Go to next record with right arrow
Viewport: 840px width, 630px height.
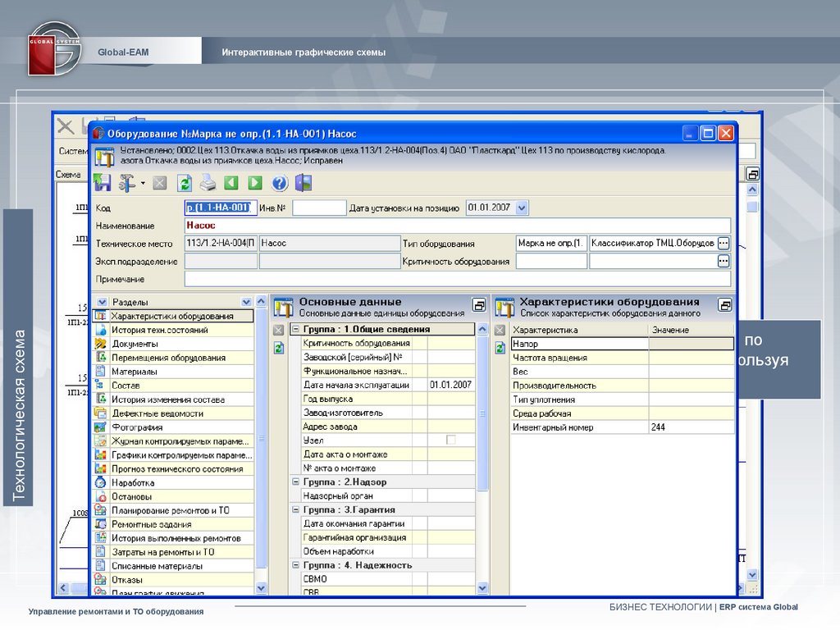pyautogui.click(x=255, y=183)
